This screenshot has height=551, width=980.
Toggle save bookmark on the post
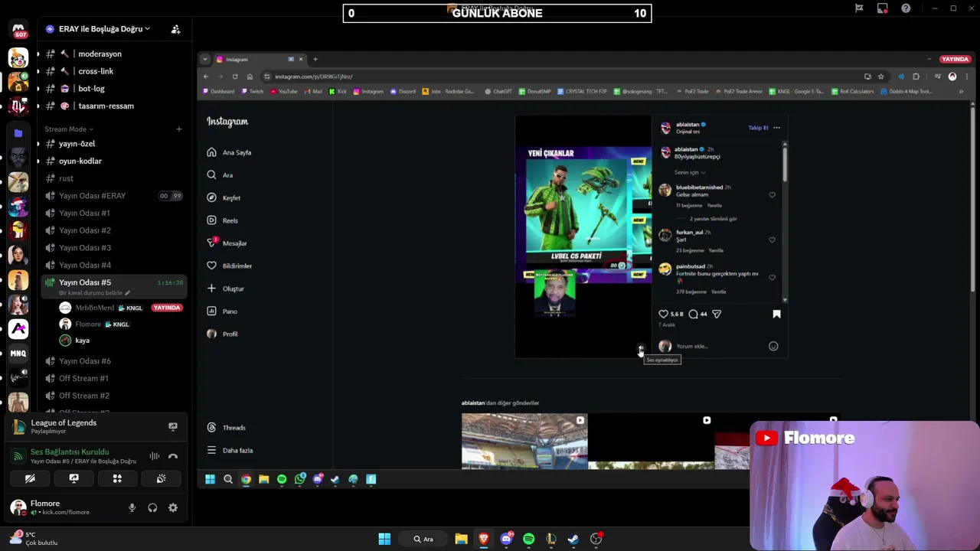[776, 314]
